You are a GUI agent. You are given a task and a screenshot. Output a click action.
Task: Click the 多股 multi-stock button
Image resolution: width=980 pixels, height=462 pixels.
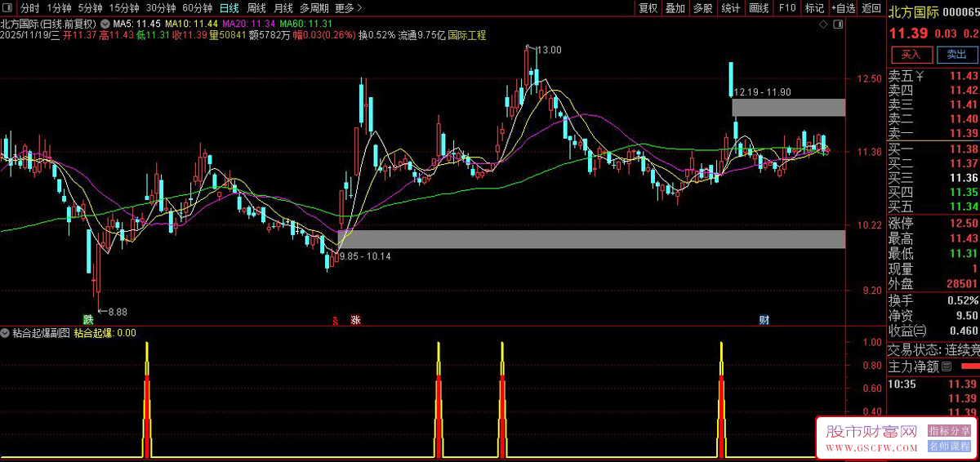click(x=702, y=8)
